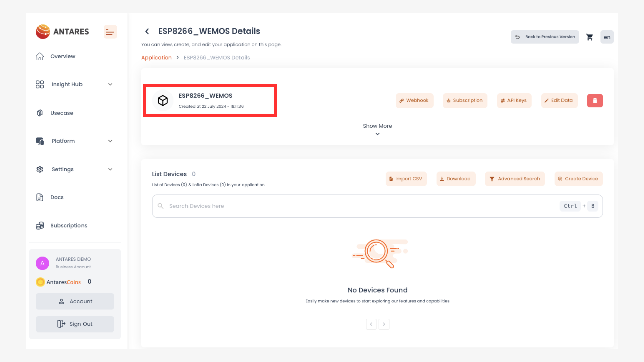Click the Antares logo

pyautogui.click(x=62, y=32)
